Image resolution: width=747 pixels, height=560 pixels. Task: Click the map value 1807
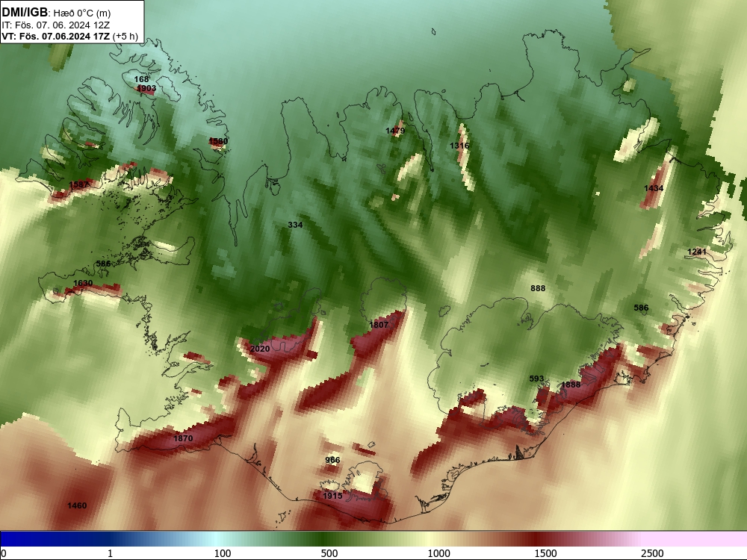(x=379, y=324)
